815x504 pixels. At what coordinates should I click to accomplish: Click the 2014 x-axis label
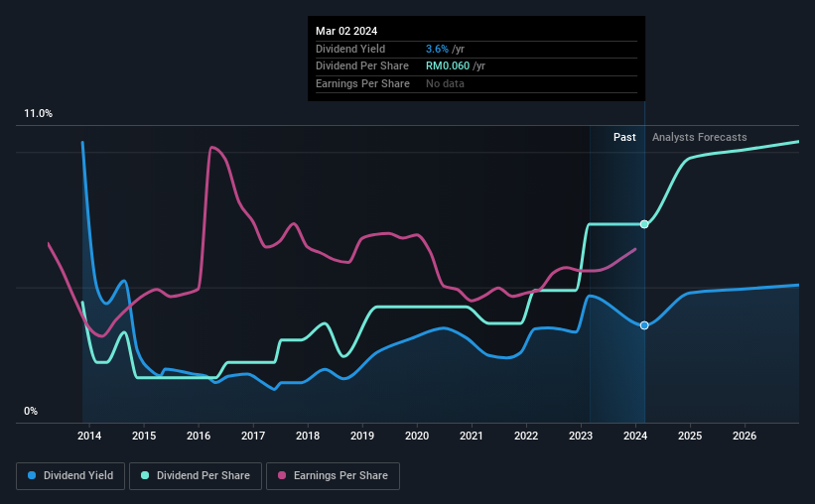pyautogui.click(x=89, y=436)
